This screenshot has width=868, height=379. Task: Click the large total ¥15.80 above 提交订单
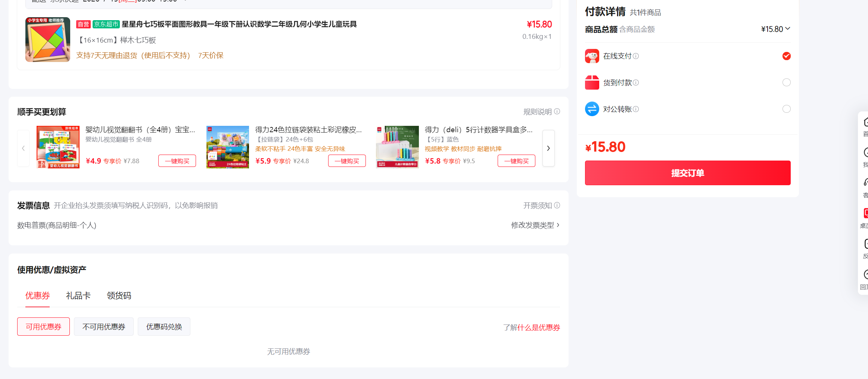pos(605,147)
